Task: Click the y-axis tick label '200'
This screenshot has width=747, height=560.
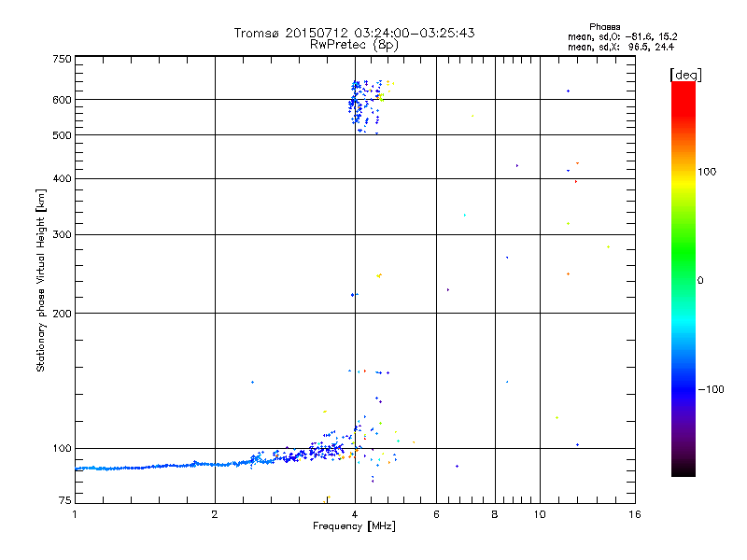Action: (x=62, y=314)
